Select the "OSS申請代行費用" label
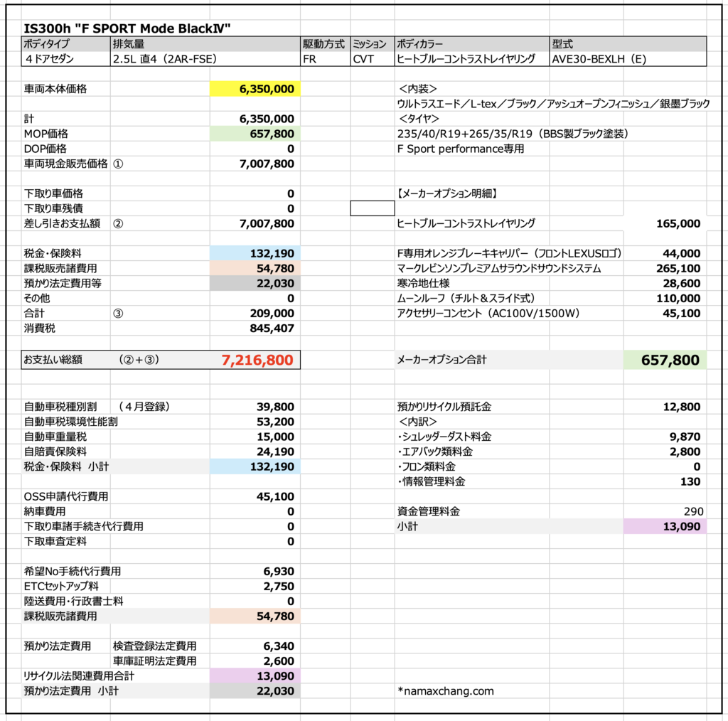The image size is (728, 721). click(66, 496)
